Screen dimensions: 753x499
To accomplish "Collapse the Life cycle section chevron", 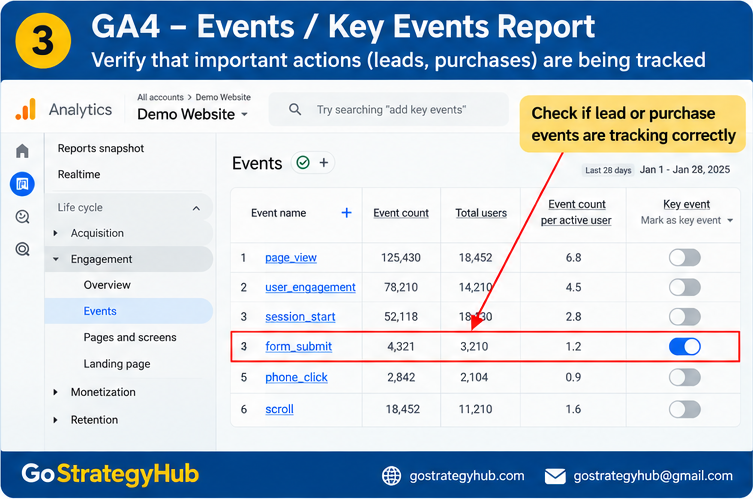I will (x=196, y=208).
